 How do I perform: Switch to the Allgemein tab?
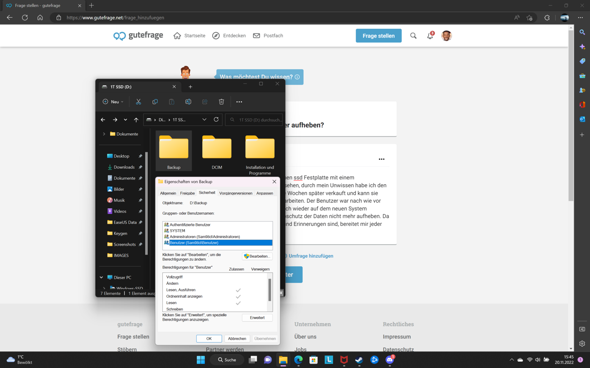(168, 193)
